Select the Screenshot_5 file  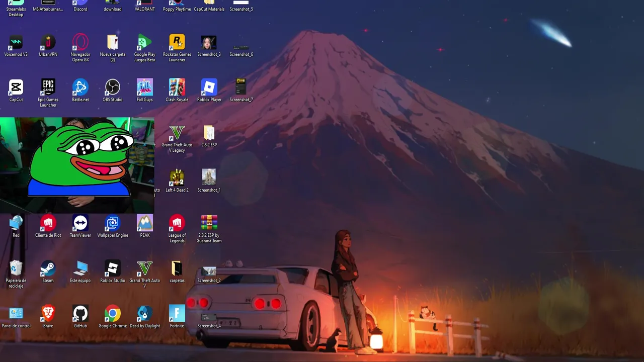tap(242, 6)
